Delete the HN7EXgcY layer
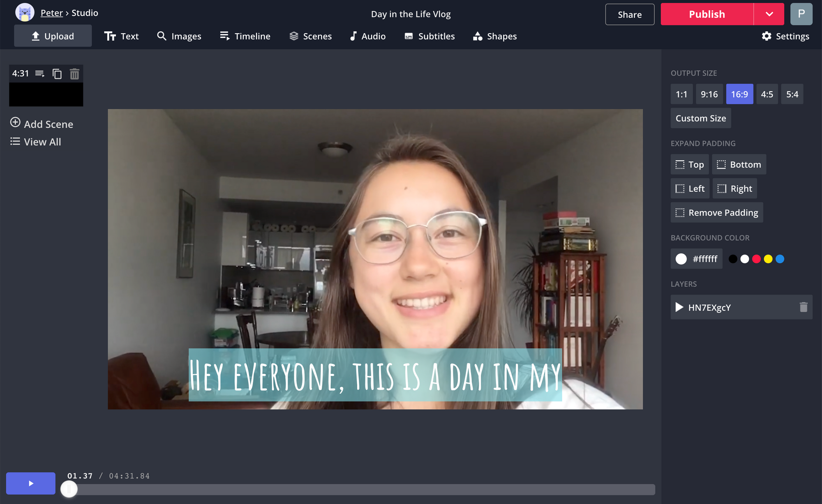Viewport: 822px width, 504px height. [x=804, y=307]
